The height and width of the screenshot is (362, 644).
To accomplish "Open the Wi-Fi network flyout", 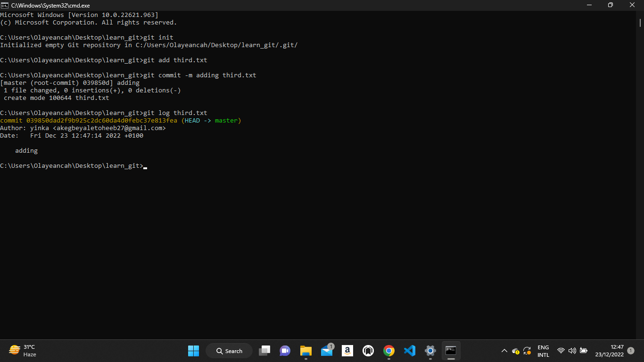I will pos(561,351).
